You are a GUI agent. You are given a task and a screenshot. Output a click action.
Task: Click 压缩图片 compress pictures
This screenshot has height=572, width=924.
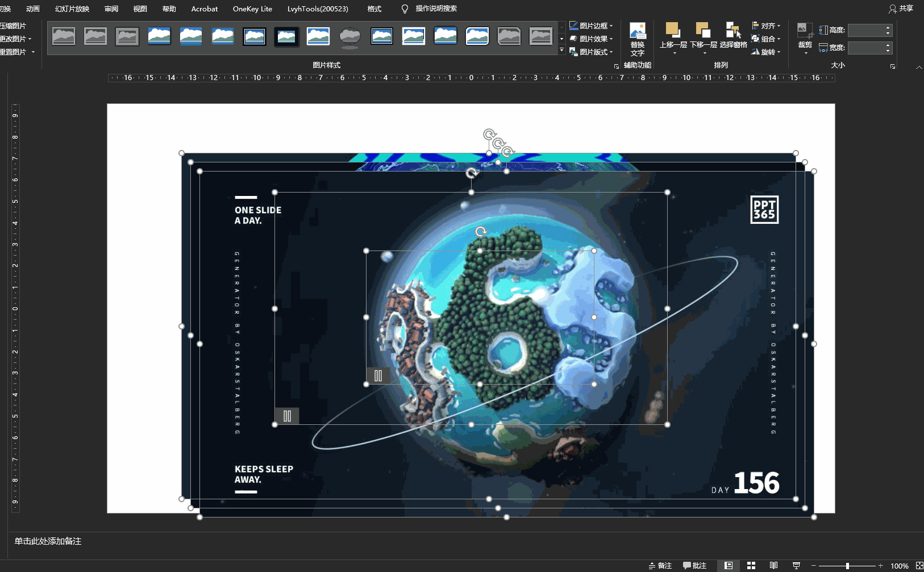pos(13,26)
